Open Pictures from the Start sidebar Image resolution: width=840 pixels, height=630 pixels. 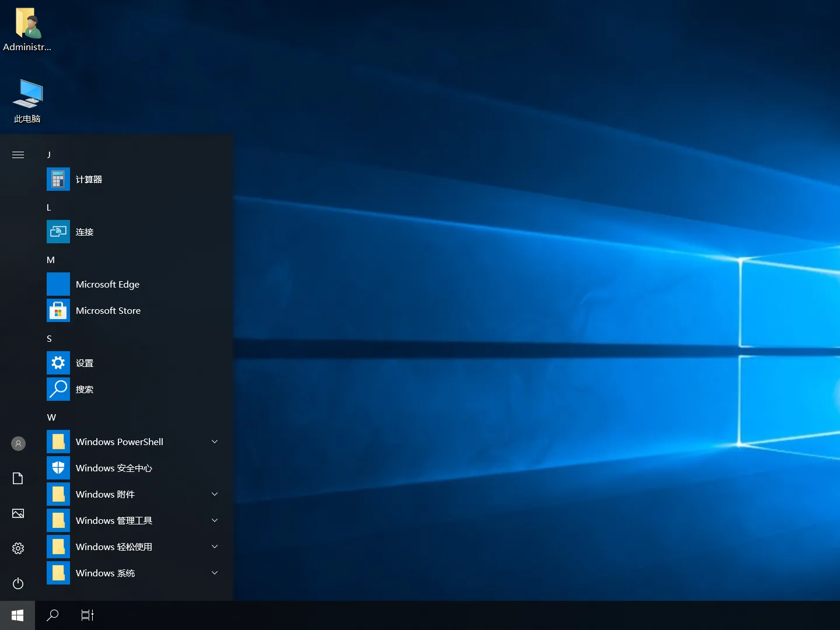17,513
